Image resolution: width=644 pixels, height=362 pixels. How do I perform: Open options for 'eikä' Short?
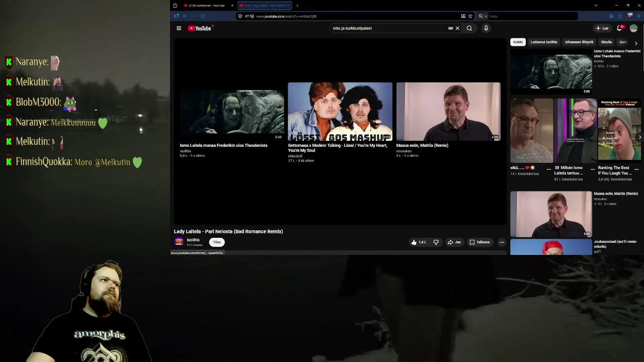pos(549,169)
